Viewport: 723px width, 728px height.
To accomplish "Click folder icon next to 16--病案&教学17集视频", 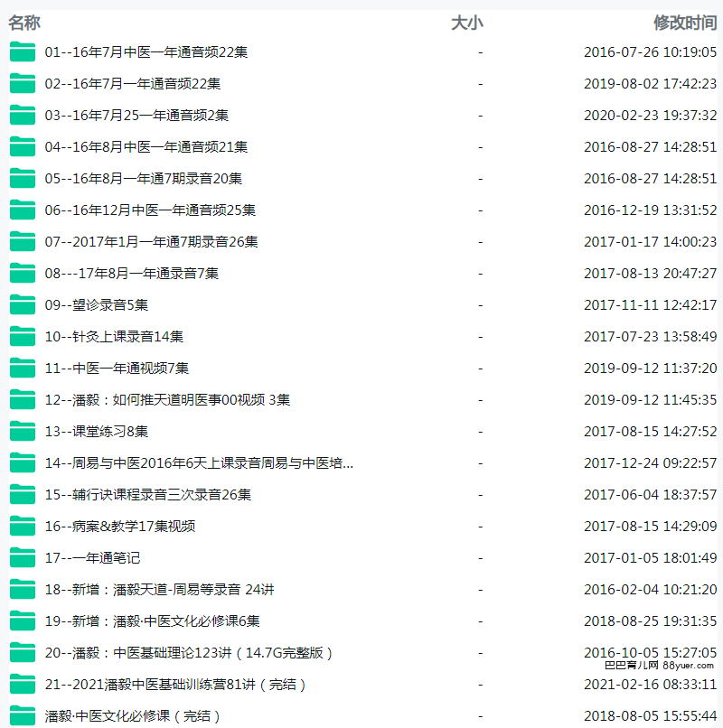I will [23, 526].
